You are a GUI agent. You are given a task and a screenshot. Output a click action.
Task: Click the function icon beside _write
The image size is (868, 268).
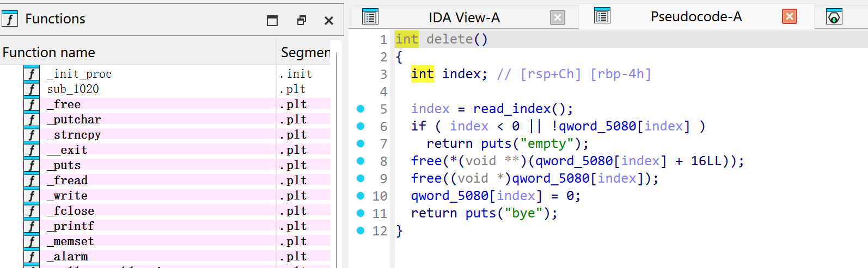coord(32,196)
